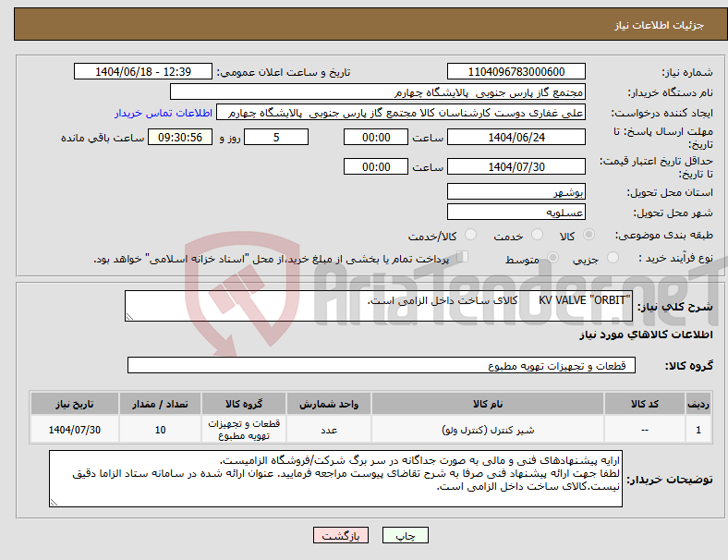
Task: Click the نام کالا column header
Action: 488,404
